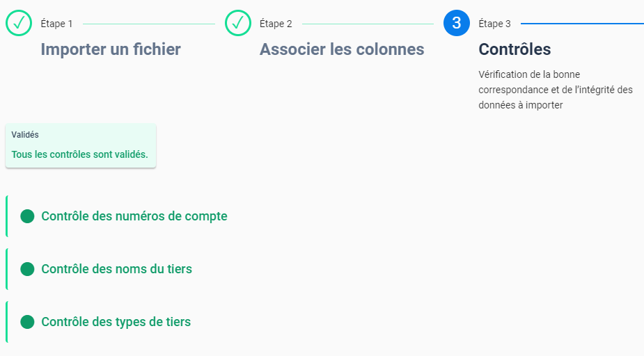
Task: Click the Étape 1 label
Action: (56, 24)
